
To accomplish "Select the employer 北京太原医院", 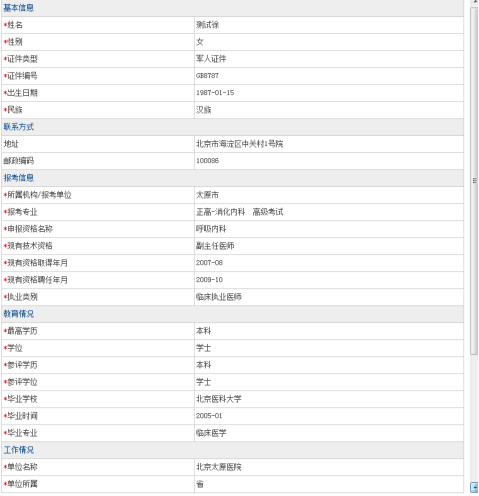I will (219, 467).
